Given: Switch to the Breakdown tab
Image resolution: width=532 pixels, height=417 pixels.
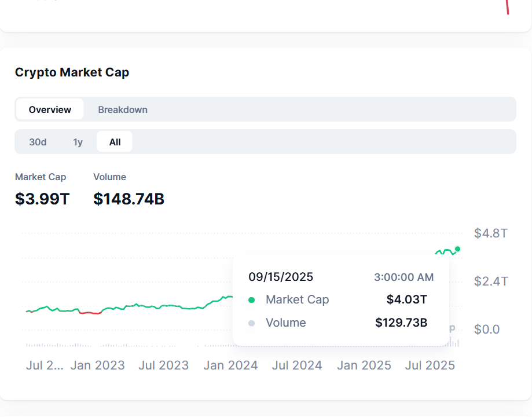Looking at the screenshot, I should 123,109.
